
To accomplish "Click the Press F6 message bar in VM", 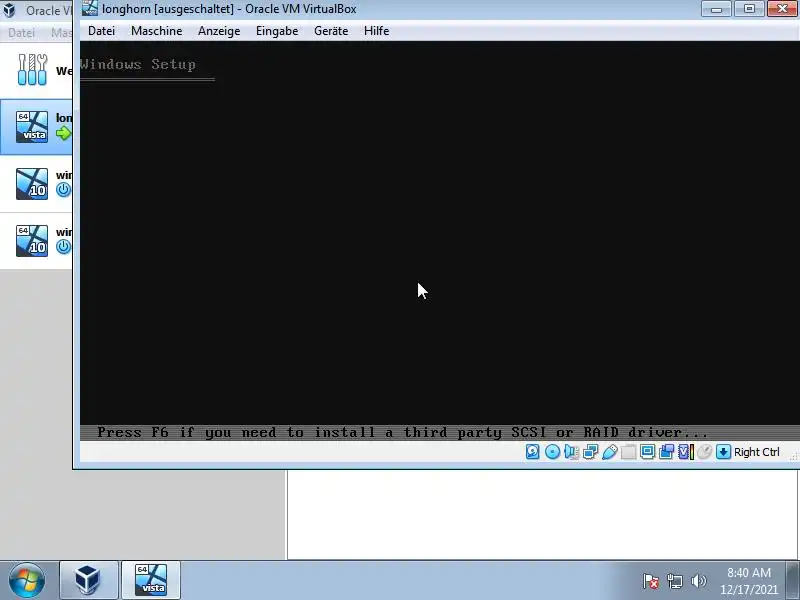I will point(440,433).
